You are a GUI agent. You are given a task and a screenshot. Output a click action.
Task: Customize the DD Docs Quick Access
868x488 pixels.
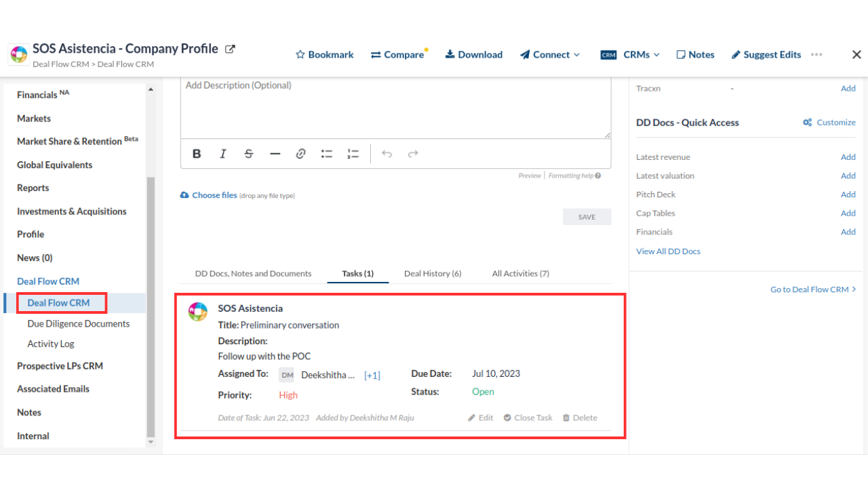[x=829, y=123]
